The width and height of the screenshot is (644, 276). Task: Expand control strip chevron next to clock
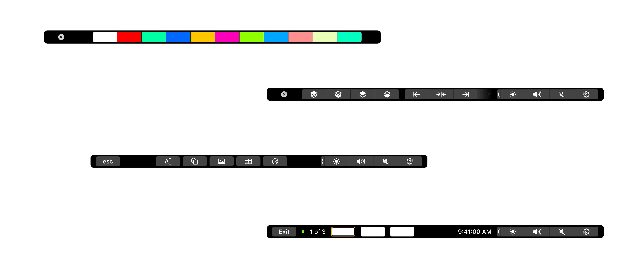pyautogui.click(x=499, y=232)
